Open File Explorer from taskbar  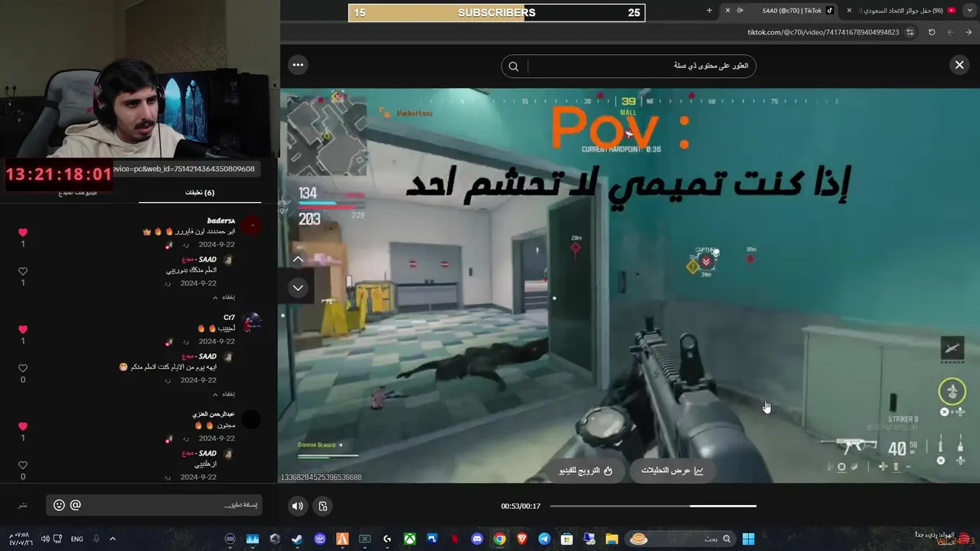tap(612, 539)
